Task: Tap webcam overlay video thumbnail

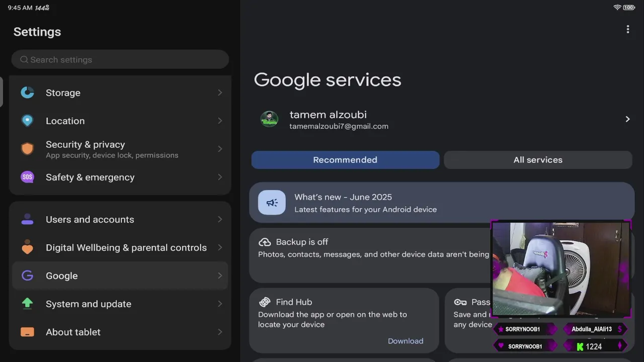Action: (561, 269)
